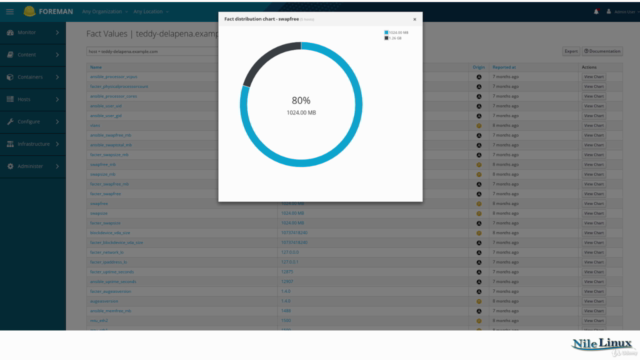Image resolution: width=640 pixels, height=360 pixels.
Task: Click the blue 1024.00 MB legend swatch
Action: point(386,32)
